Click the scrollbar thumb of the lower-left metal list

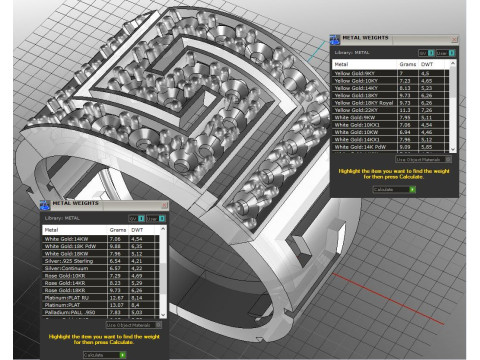(x=163, y=279)
